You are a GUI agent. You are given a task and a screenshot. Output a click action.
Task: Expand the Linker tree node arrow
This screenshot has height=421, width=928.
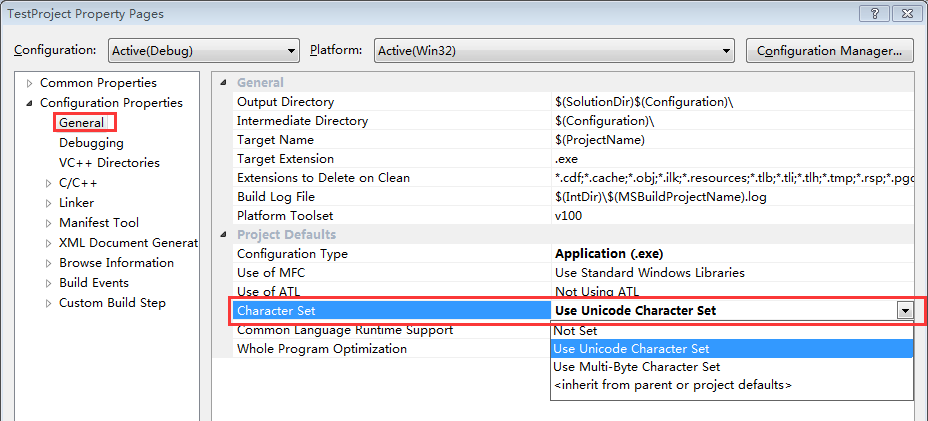(49, 203)
